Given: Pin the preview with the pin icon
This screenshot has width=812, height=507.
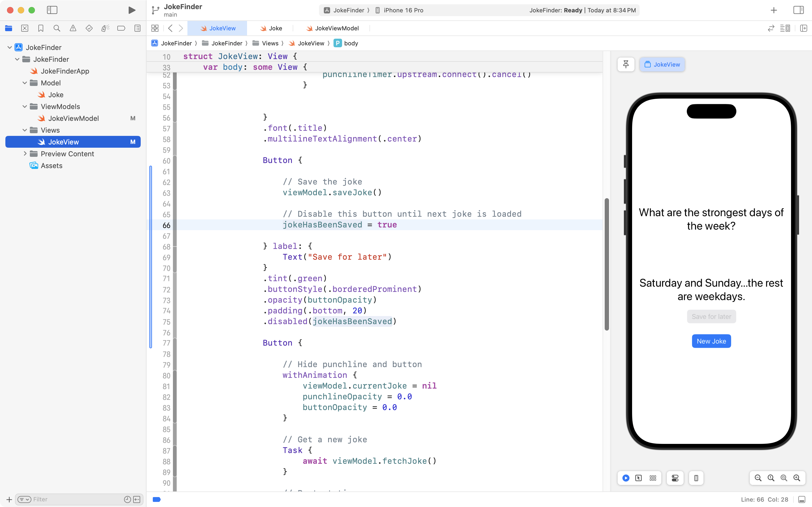Looking at the screenshot, I should pos(626,64).
